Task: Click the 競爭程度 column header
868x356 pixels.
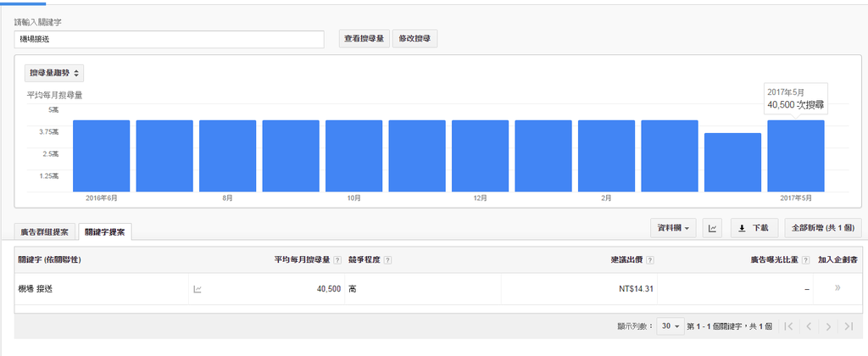Action: (364, 260)
